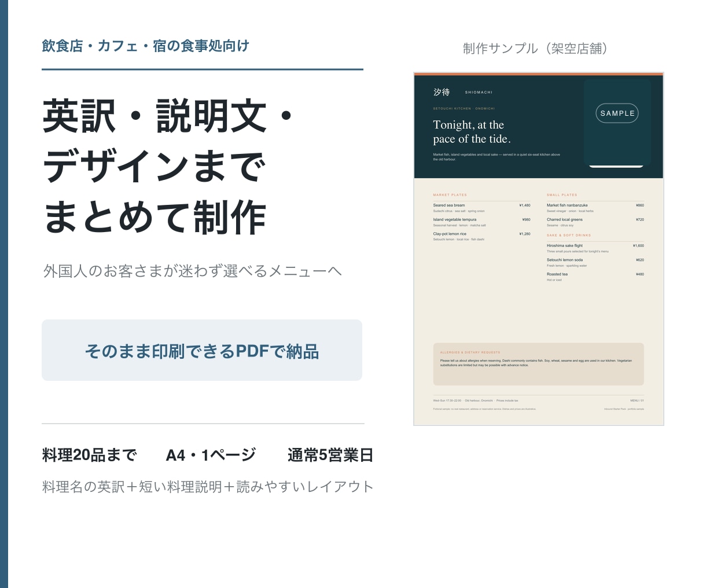Click the ¥1,480 price
The height and width of the screenshot is (588, 706).
524,205
